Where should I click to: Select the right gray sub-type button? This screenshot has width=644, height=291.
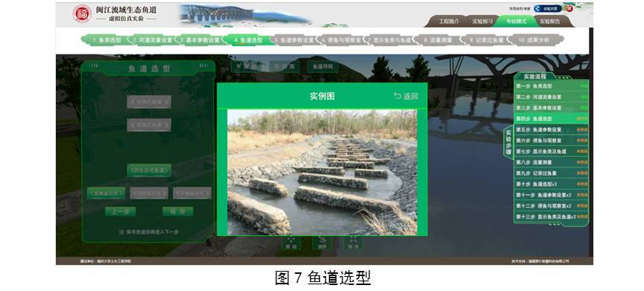coord(192,194)
